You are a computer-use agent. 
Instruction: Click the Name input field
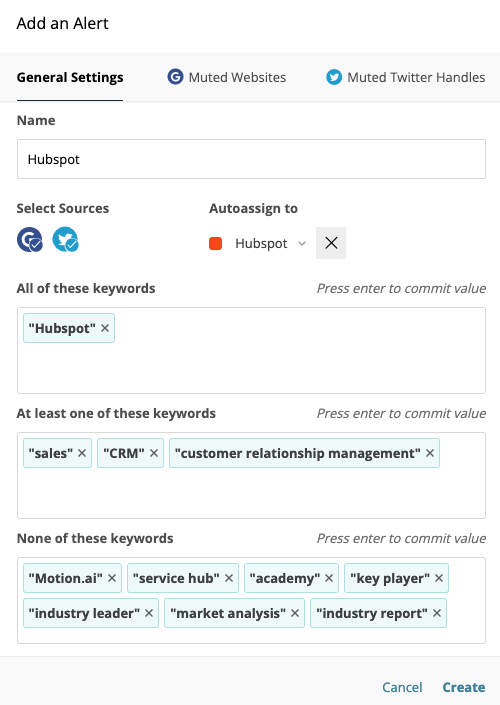click(x=251, y=159)
